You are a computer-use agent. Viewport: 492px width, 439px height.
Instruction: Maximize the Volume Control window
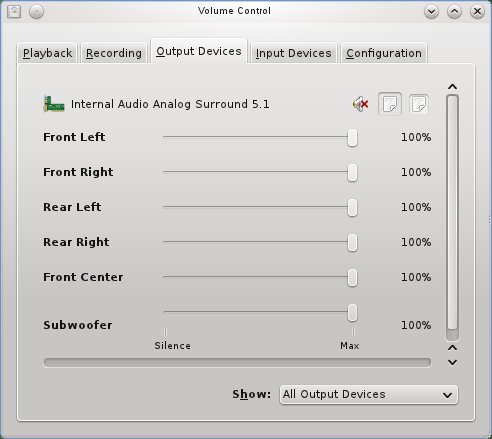click(x=454, y=12)
